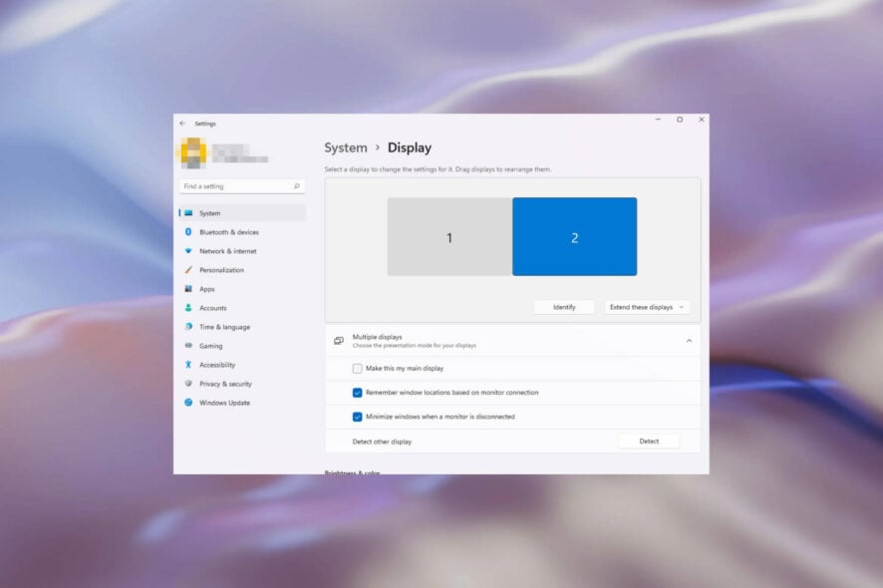
Task: Open Personalization settings
Action: tap(242, 270)
